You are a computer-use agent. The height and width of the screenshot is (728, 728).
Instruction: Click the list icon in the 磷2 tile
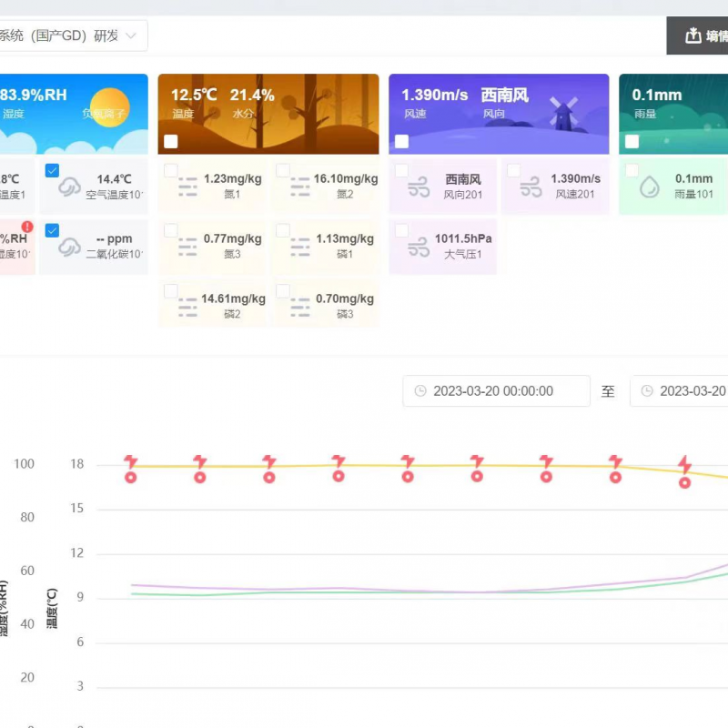(188, 307)
